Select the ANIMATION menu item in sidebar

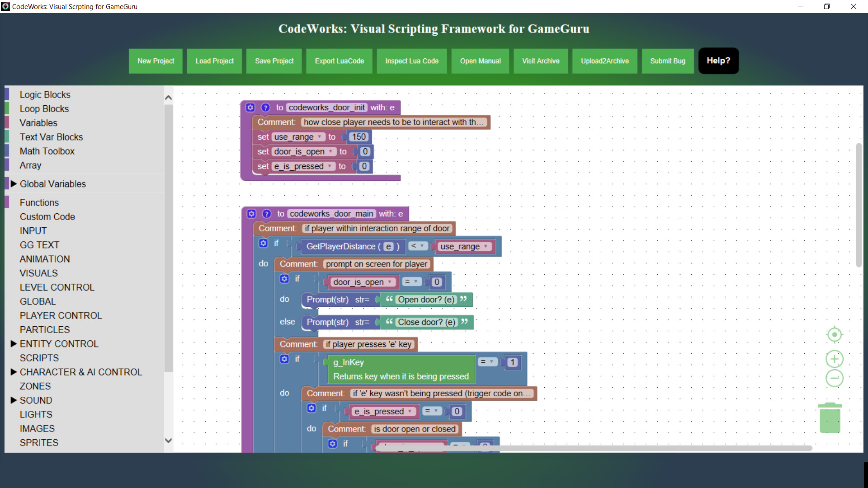(x=44, y=258)
